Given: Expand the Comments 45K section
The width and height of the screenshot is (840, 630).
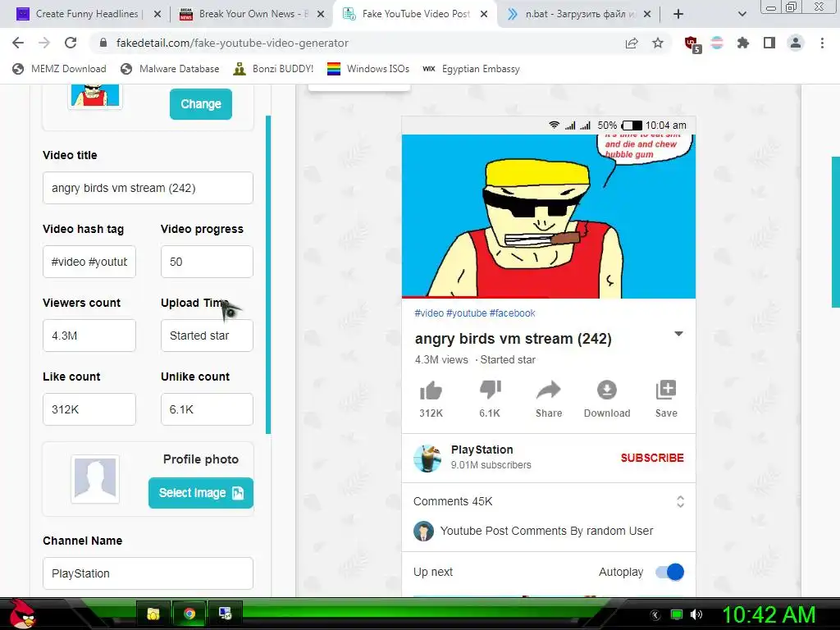Looking at the screenshot, I should coord(680,501).
